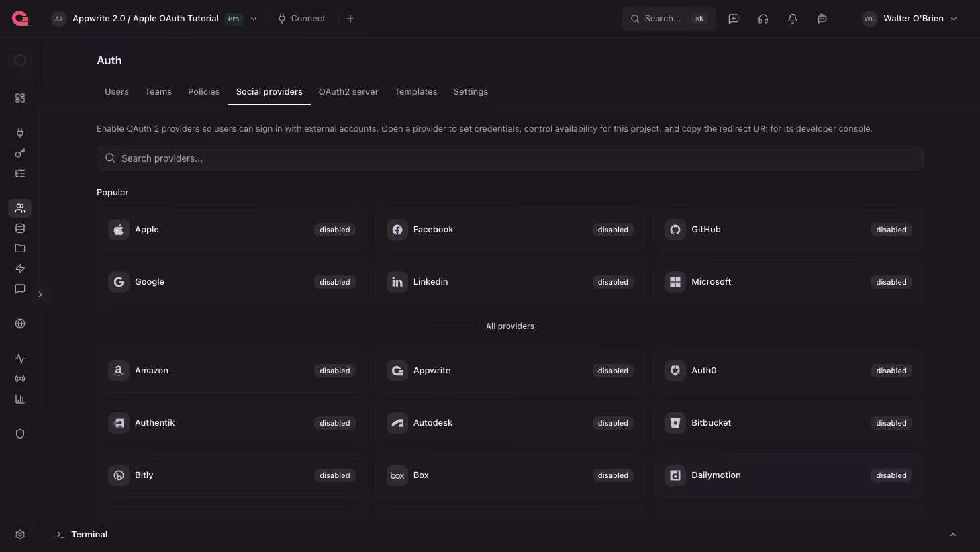Screen dimensions: 980x552
Task: Click the Bitly logo icon
Action: (x=119, y=475)
